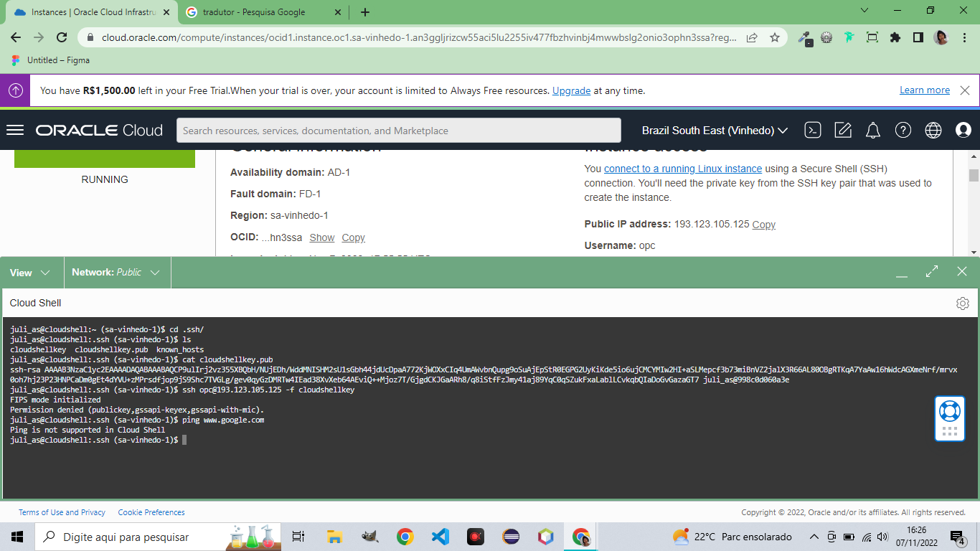The image size is (980, 551).
Task: Open the notifications bell icon
Action: [x=873, y=130]
